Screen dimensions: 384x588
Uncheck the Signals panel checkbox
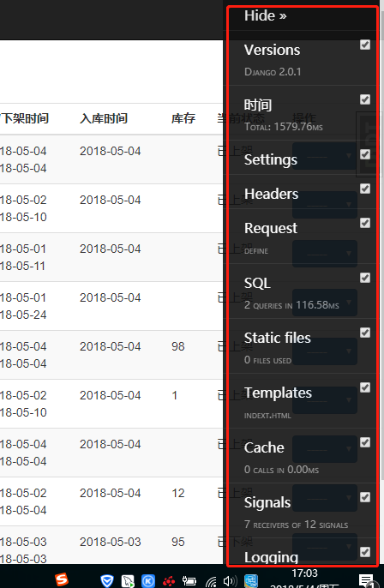pyautogui.click(x=365, y=497)
